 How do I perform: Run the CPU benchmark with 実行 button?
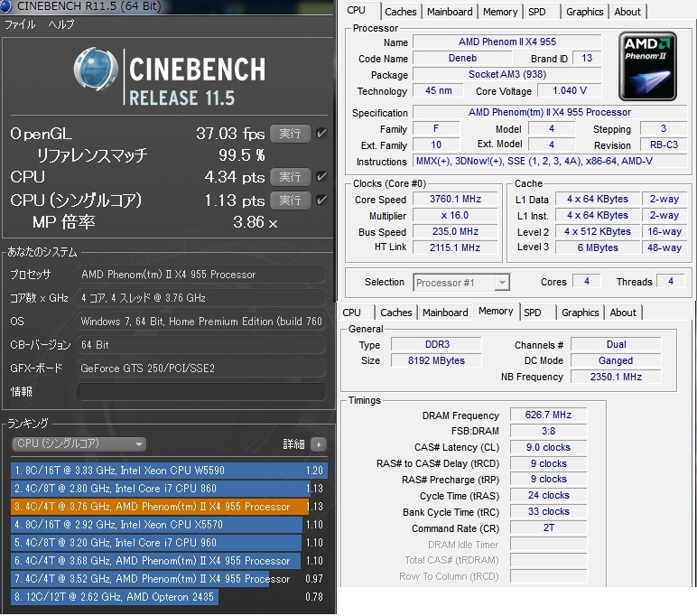(291, 176)
